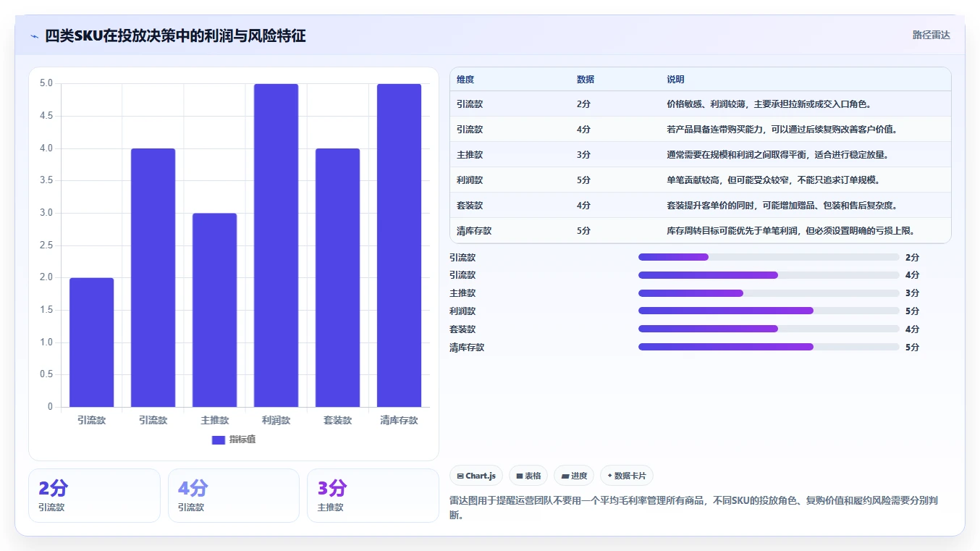Click the first 引流款 bar reaching 2.0
Image resolution: width=980 pixels, height=551 pixels.
pyautogui.click(x=92, y=342)
